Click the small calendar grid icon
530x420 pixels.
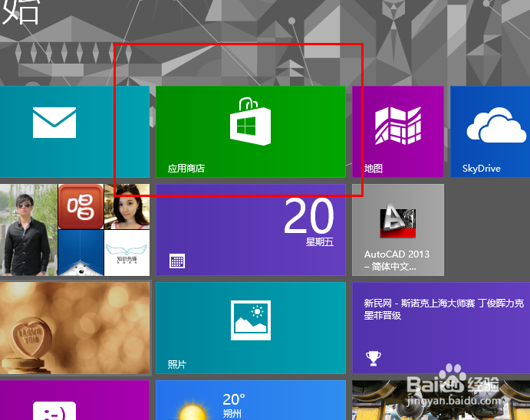177,261
